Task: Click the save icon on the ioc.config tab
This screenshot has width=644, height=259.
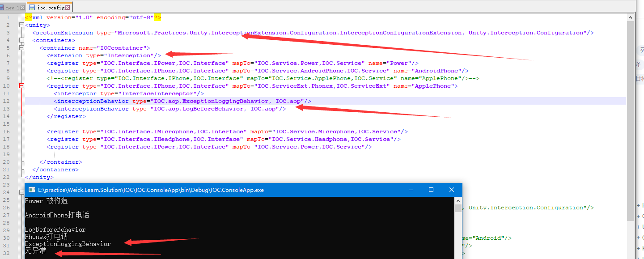Action: 32,7
